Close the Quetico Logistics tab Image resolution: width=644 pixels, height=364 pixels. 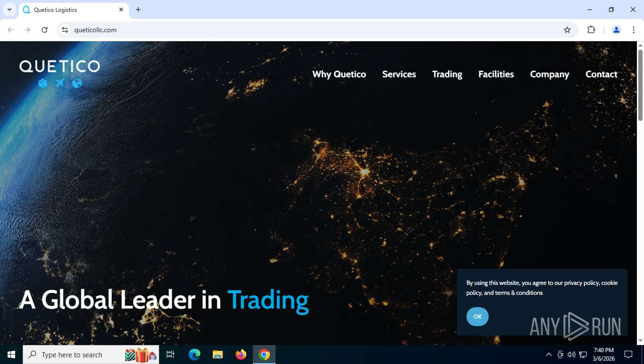pyautogui.click(x=121, y=9)
